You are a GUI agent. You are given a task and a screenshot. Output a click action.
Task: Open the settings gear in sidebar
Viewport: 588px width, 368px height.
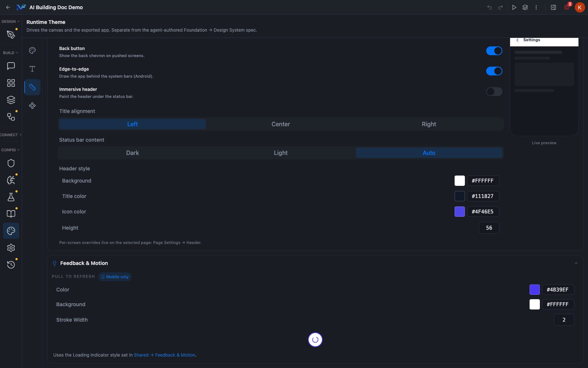tap(11, 248)
